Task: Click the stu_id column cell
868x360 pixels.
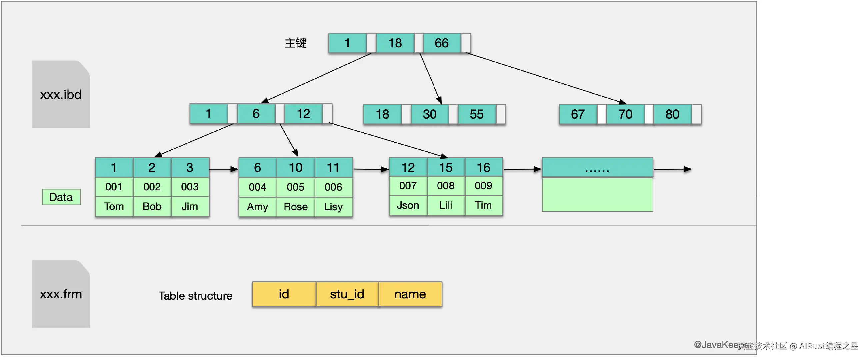Action: coord(347,294)
